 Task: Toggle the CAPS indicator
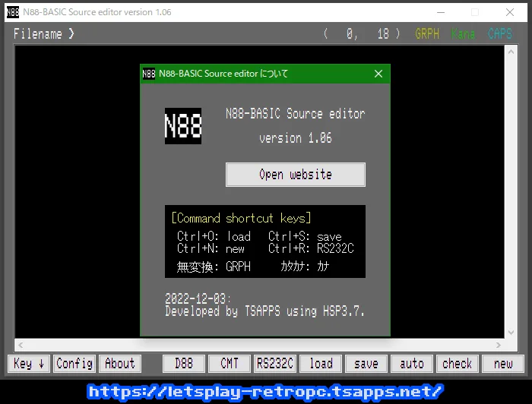pos(500,34)
